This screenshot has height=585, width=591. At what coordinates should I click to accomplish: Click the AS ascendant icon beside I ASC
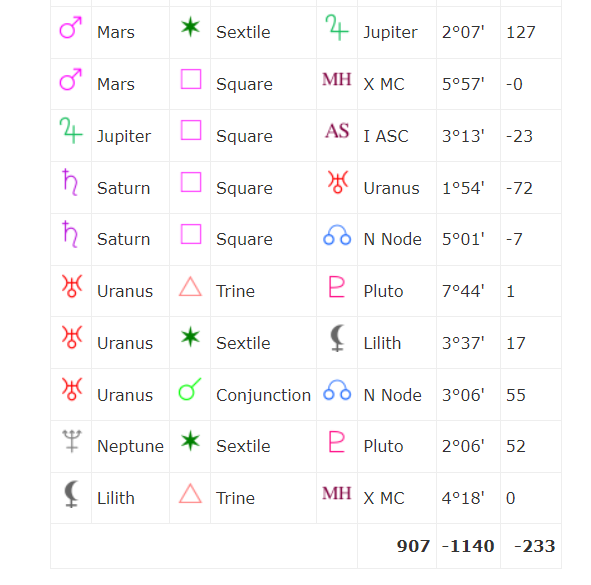337,131
